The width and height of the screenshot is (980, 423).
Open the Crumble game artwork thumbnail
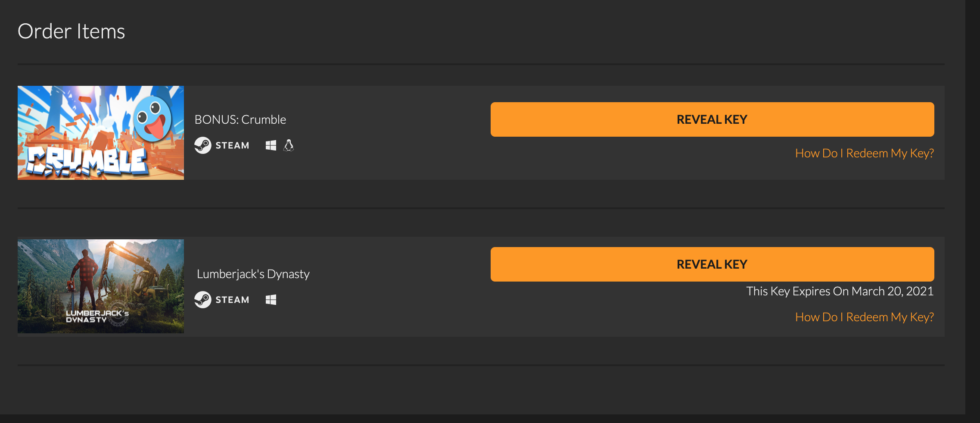pos(100,132)
